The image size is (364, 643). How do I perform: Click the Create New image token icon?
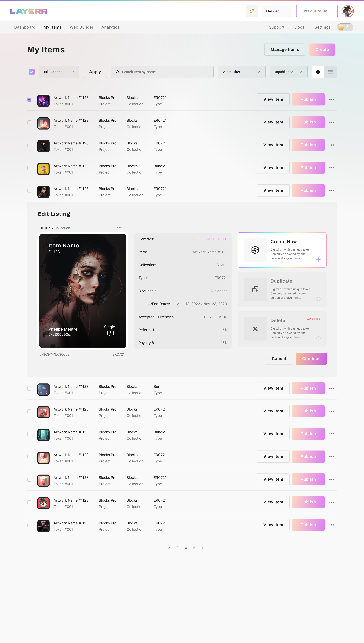click(x=255, y=250)
